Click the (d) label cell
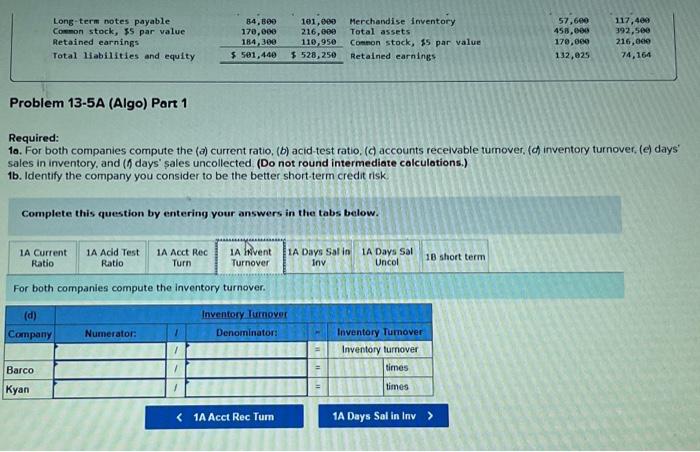Image resolution: width=700 pixels, height=452 pixels. coord(30,315)
